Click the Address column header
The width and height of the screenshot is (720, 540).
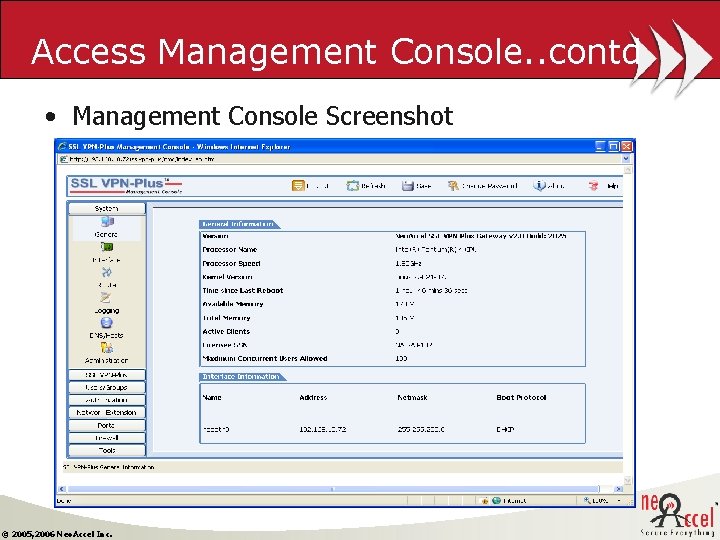313,397
